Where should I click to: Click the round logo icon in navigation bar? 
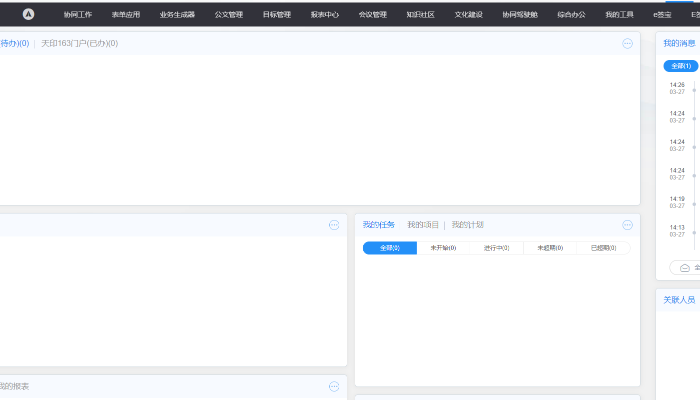(28, 15)
